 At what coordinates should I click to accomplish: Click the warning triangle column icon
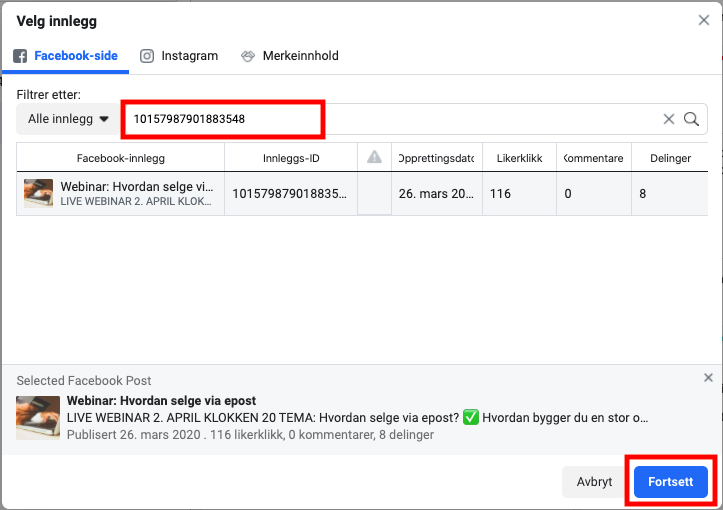374,157
